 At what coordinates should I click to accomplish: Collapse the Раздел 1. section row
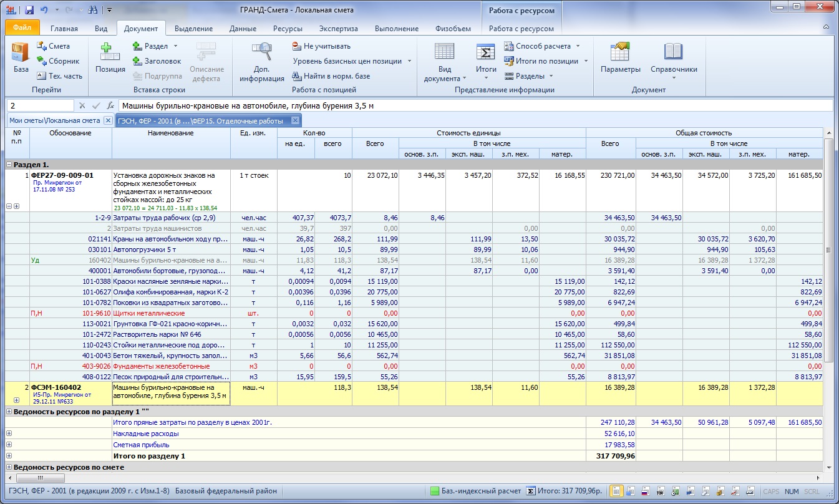tap(9, 164)
